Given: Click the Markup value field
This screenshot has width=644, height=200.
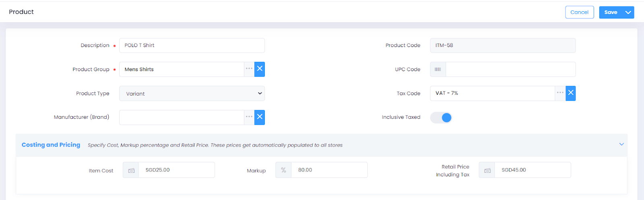Looking at the screenshot, I should point(329,170).
